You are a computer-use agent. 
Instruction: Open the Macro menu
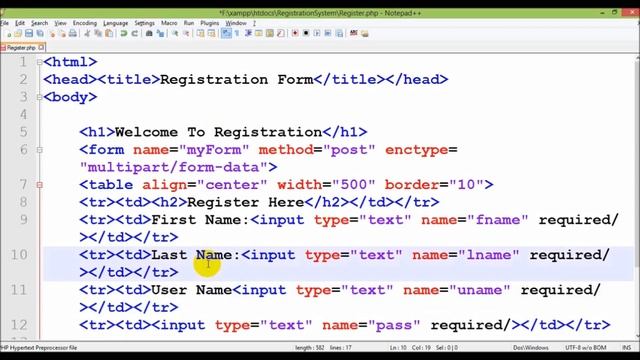169,23
